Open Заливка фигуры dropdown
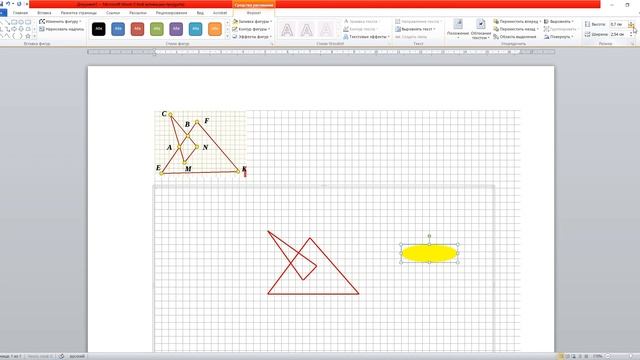Screen dimensions: 640x360 click(x=252, y=21)
